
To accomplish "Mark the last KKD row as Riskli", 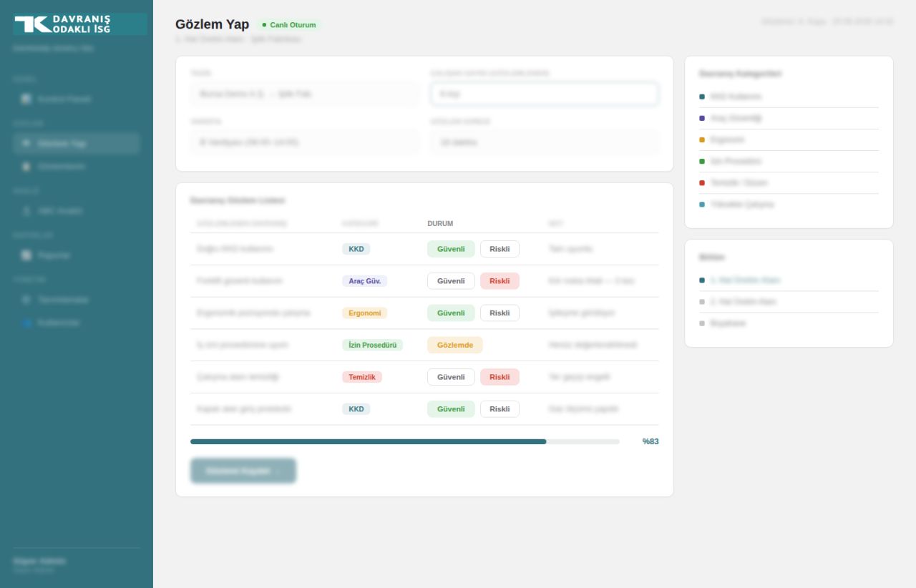I will coord(500,409).
